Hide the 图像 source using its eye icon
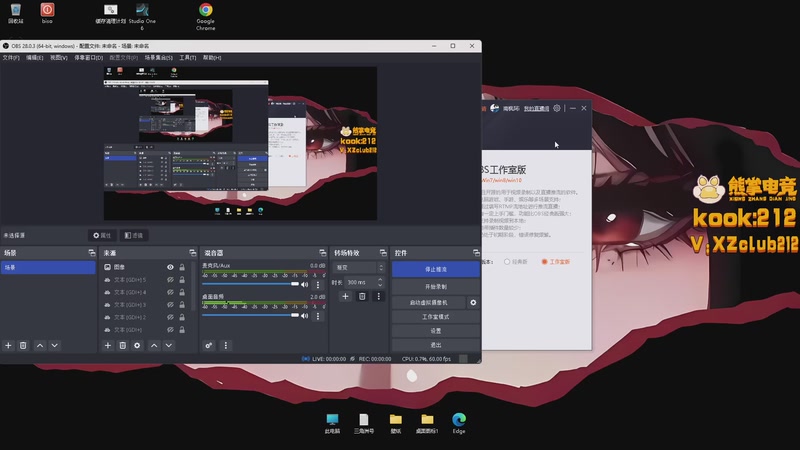Image resolution: width=800 pixels, height=450 pixels. point(170,267)
